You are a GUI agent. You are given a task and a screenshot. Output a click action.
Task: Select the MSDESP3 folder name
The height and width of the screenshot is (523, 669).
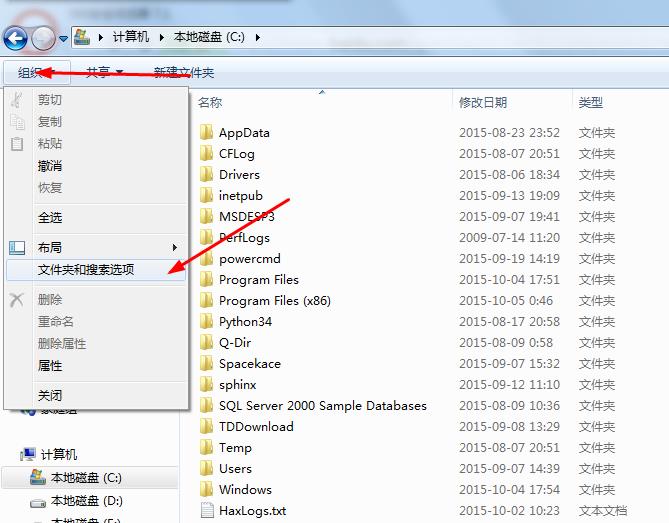coord(247,216)
